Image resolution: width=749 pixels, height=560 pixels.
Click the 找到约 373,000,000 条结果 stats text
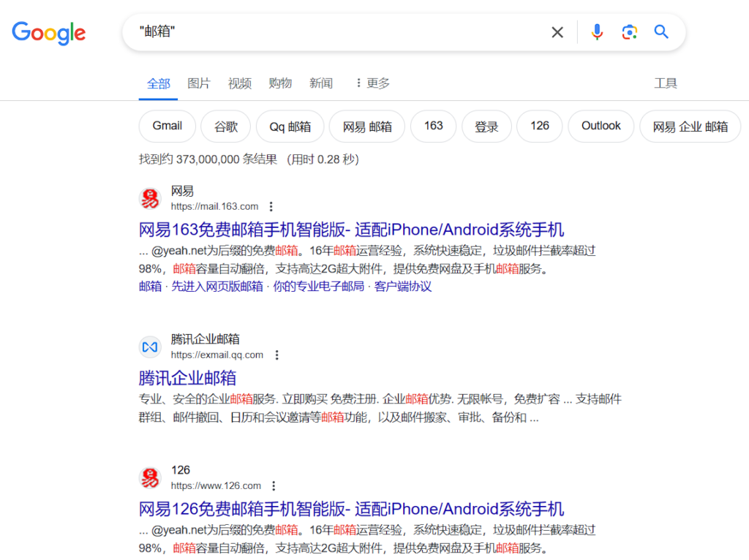pos(208,159)
